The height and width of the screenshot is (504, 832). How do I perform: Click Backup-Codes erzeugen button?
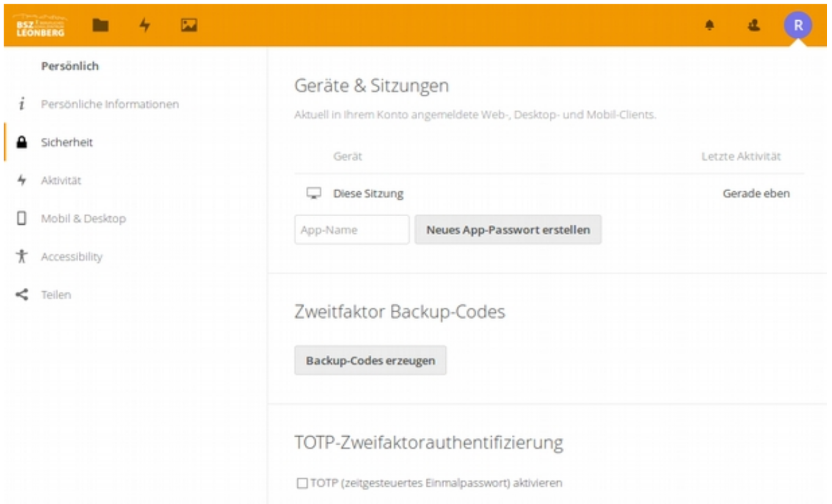tap(370, 360)
